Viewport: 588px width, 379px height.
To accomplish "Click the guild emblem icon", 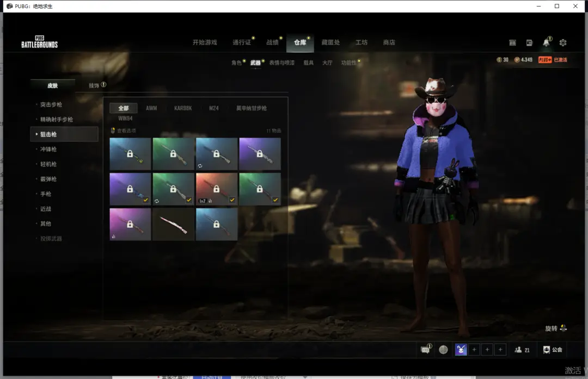I will pyautogui.click(x=547, y=350).
